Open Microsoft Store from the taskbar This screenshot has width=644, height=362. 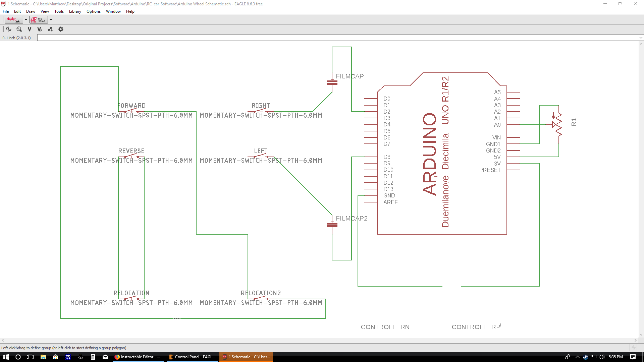point(55,357)
